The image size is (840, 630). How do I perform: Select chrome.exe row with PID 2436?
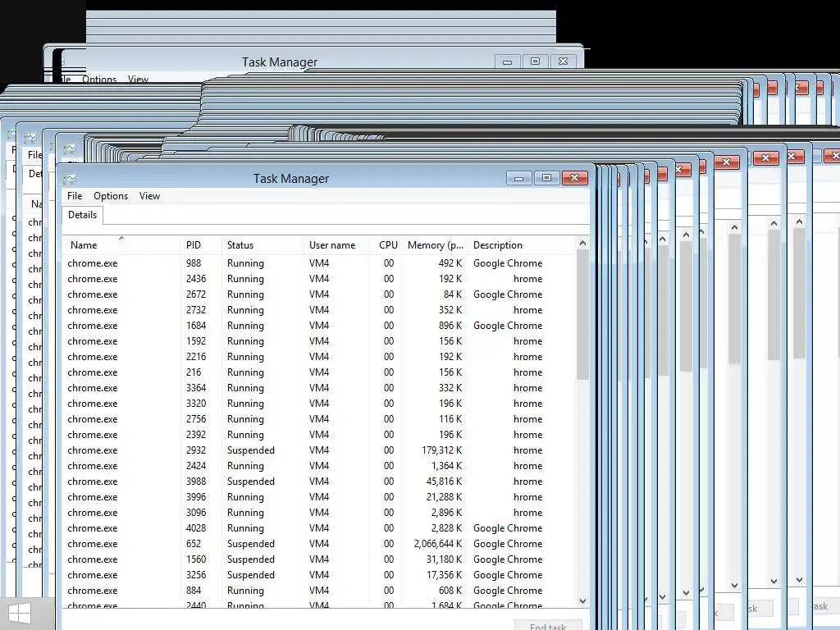[319, 279]
